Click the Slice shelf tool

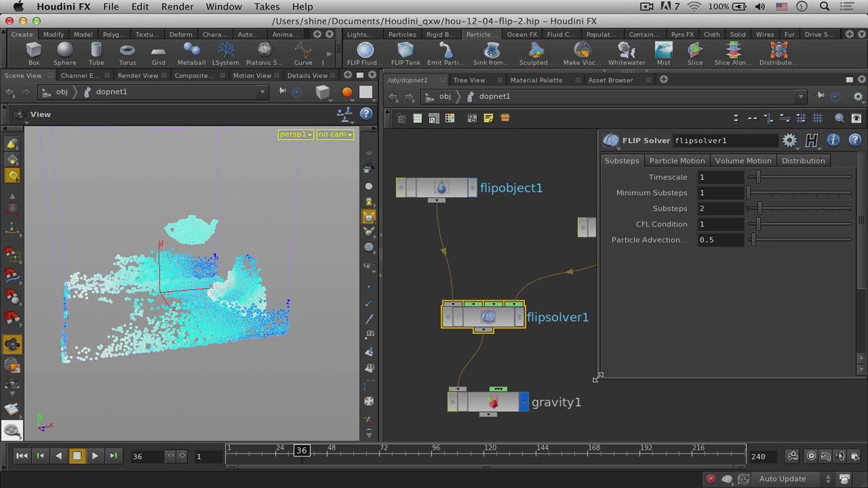(x=695, y=53)
